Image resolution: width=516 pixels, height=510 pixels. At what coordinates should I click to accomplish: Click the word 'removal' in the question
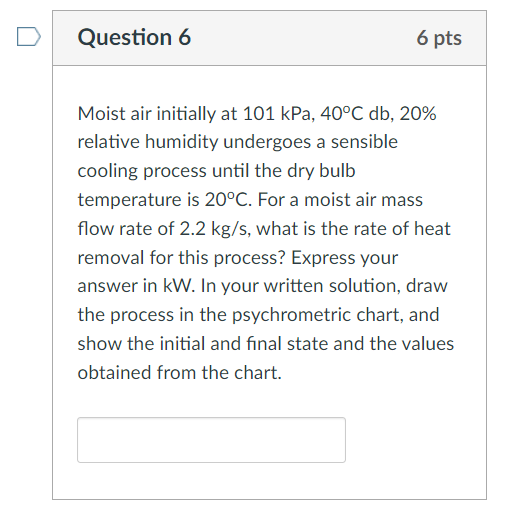[x=111, y=258]
